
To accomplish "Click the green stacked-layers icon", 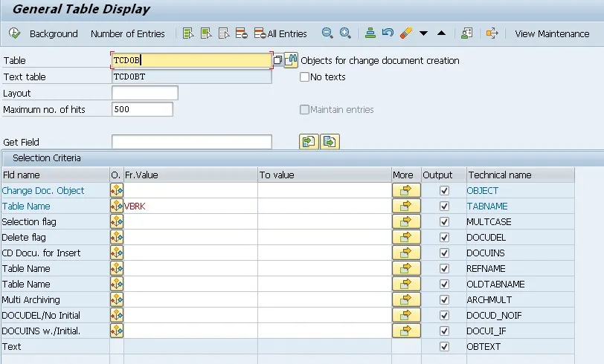I will pyautogui.click(x=370, y=33).
